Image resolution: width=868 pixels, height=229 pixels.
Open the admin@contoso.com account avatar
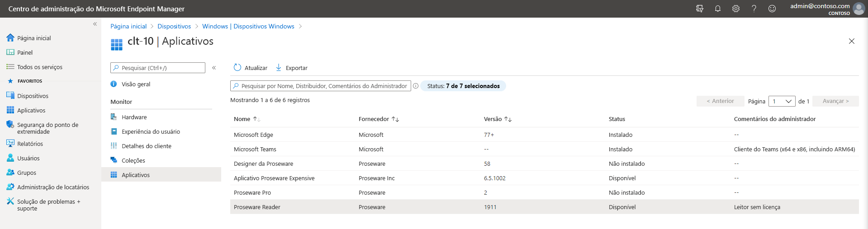tap(859, 9)
